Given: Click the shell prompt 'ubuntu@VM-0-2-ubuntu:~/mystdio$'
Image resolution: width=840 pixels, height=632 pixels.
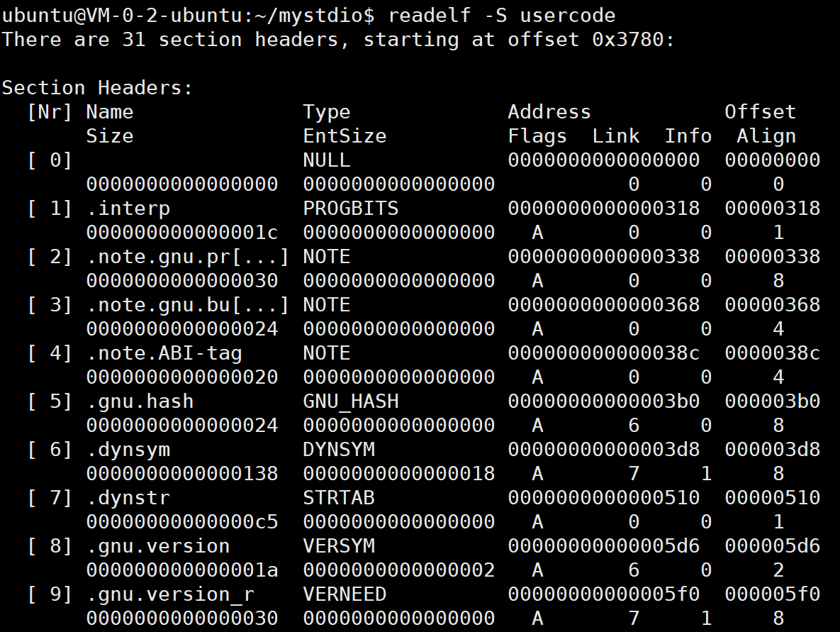Looking at the screenshot, I should [x=188, y=15].
